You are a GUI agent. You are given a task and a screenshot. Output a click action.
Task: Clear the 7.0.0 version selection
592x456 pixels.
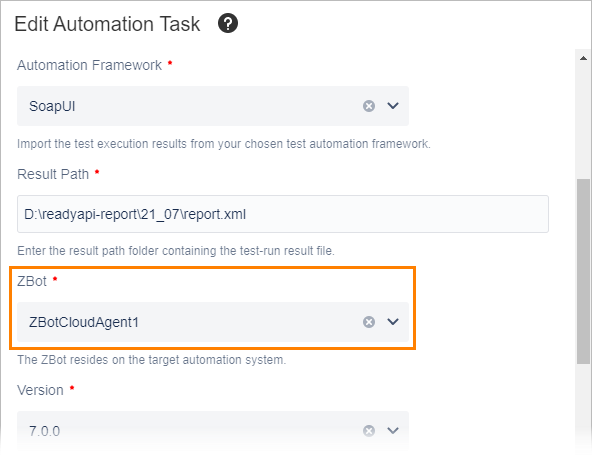[x=369, y=431]
